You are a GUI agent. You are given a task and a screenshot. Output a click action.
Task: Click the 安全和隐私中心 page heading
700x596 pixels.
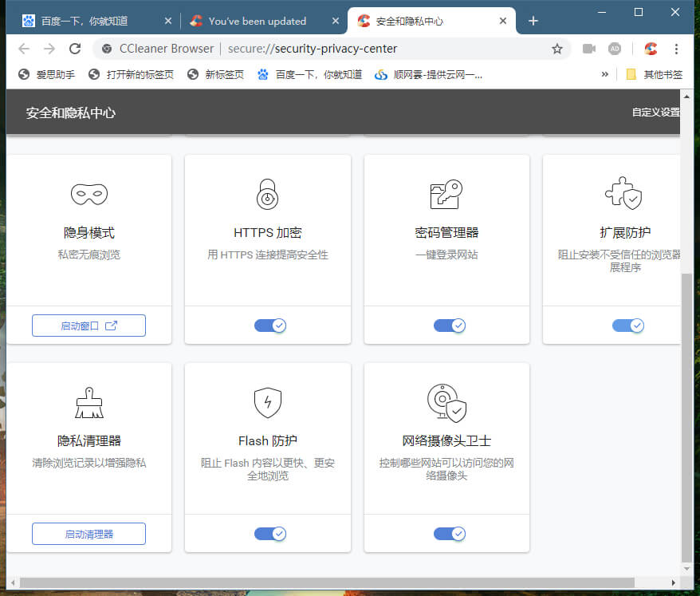[x=70, y=113]
